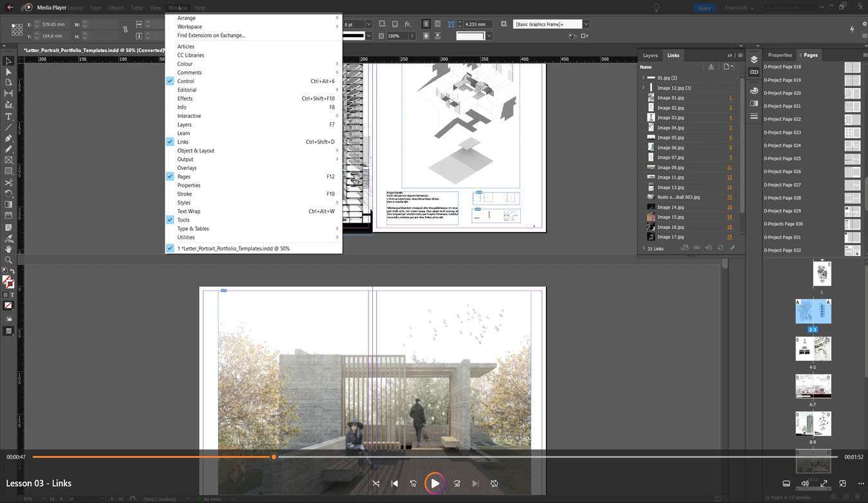868x503 pixels.
Task: Switch to the Layers tab
Action: (x=650, y=55)
